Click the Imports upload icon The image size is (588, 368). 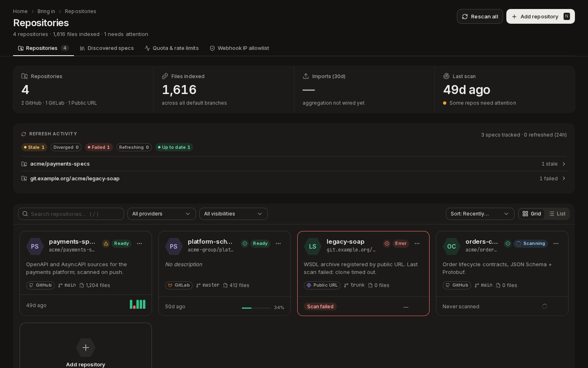click(x=306, y=76)
